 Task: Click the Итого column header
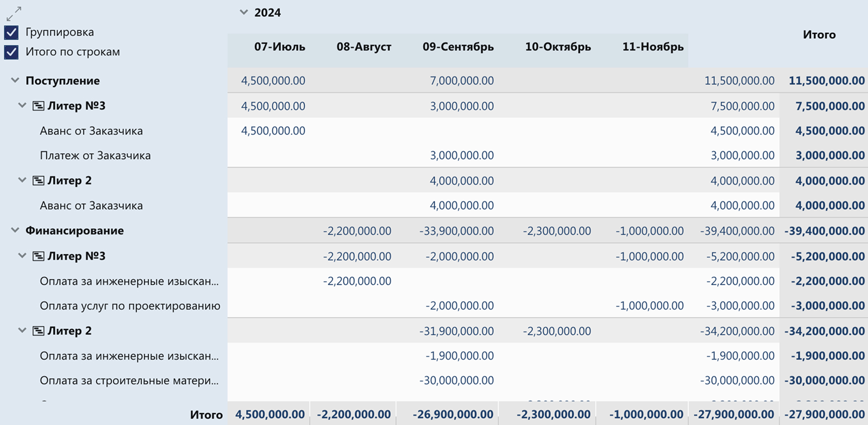point(818,35)
